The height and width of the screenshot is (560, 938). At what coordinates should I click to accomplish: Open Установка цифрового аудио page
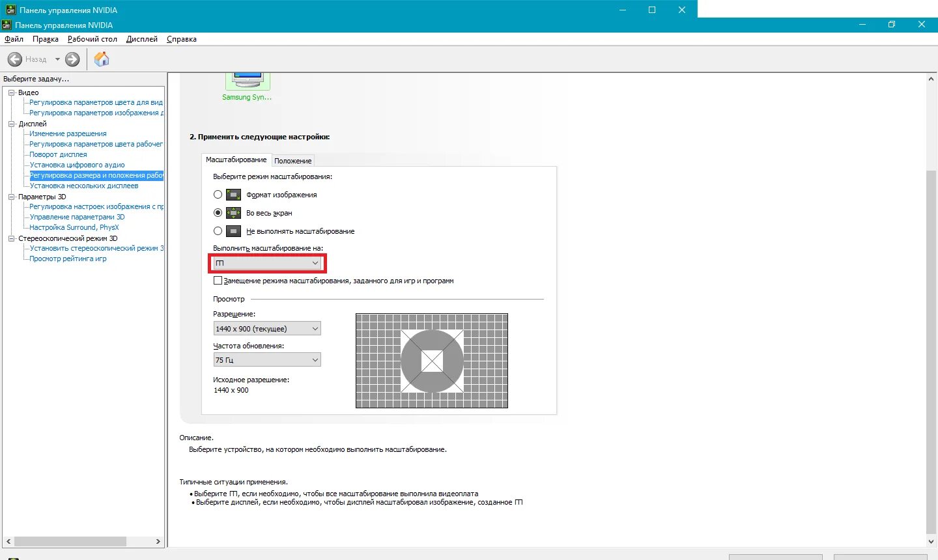[x=77, y=165]
